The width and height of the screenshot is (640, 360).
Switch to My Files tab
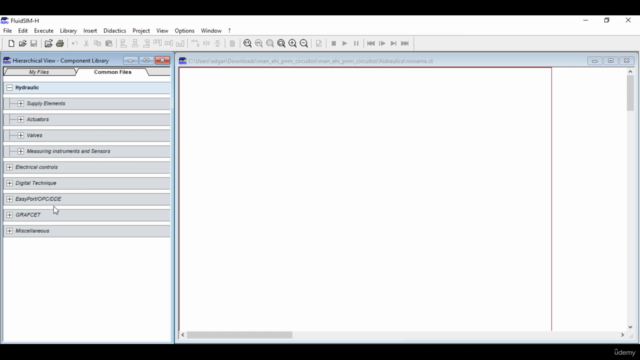coord(39,72)
